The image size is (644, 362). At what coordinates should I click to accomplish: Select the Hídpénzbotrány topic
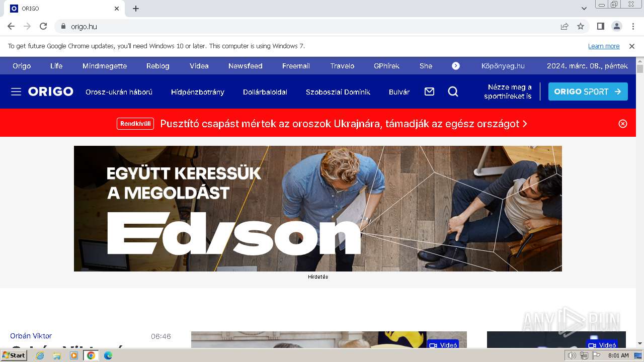pos(198,92)
